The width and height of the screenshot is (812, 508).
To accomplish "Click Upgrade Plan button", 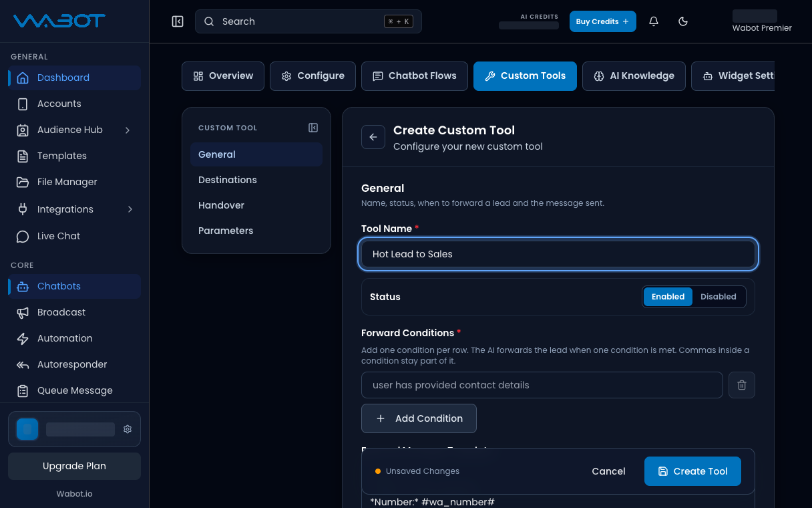I will pyautogui.click(x=74, y=466).
